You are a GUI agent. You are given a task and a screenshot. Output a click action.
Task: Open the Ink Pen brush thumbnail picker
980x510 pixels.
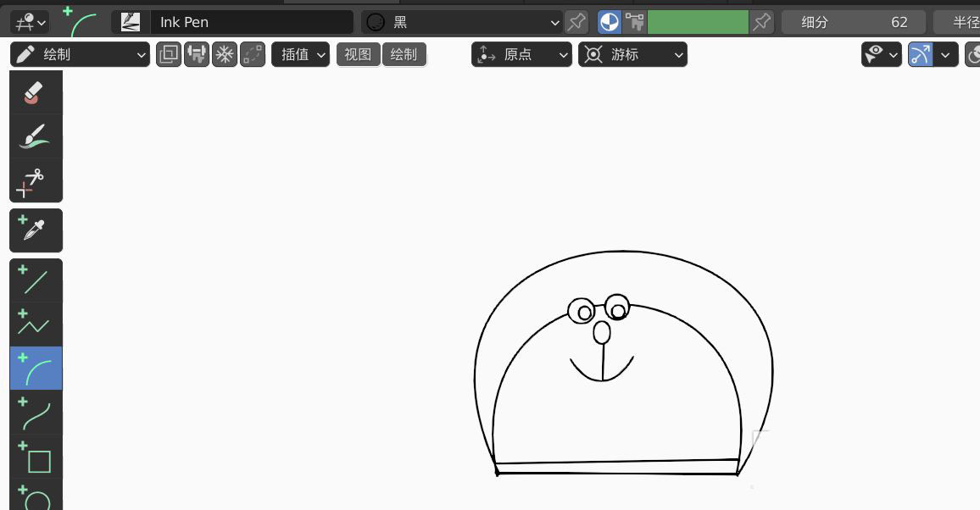pyautogui.click(x=130, y=23)
